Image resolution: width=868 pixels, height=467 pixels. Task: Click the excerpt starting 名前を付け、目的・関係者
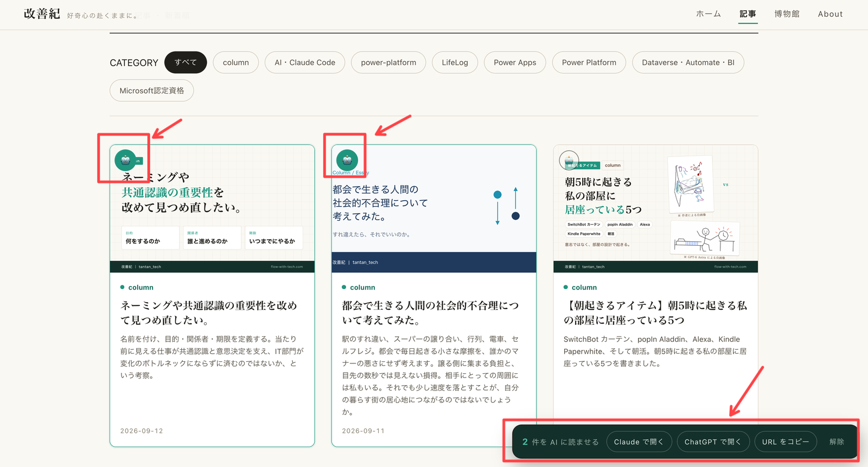[x=212, y=357]
